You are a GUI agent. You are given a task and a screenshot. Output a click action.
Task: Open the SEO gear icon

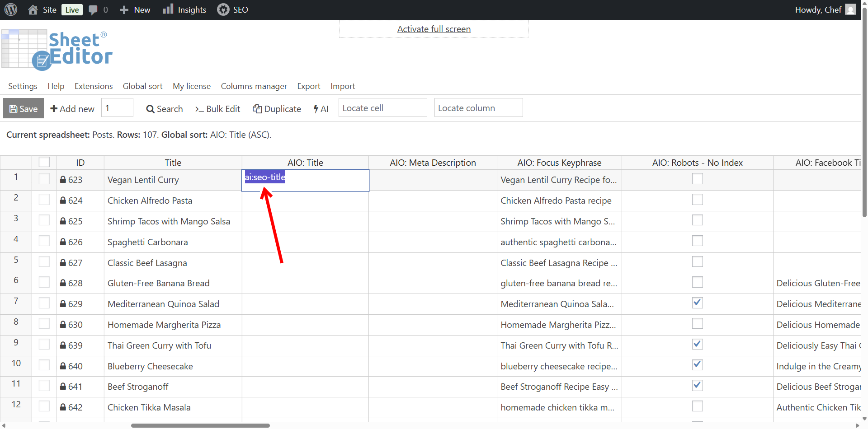pos(223,9)
